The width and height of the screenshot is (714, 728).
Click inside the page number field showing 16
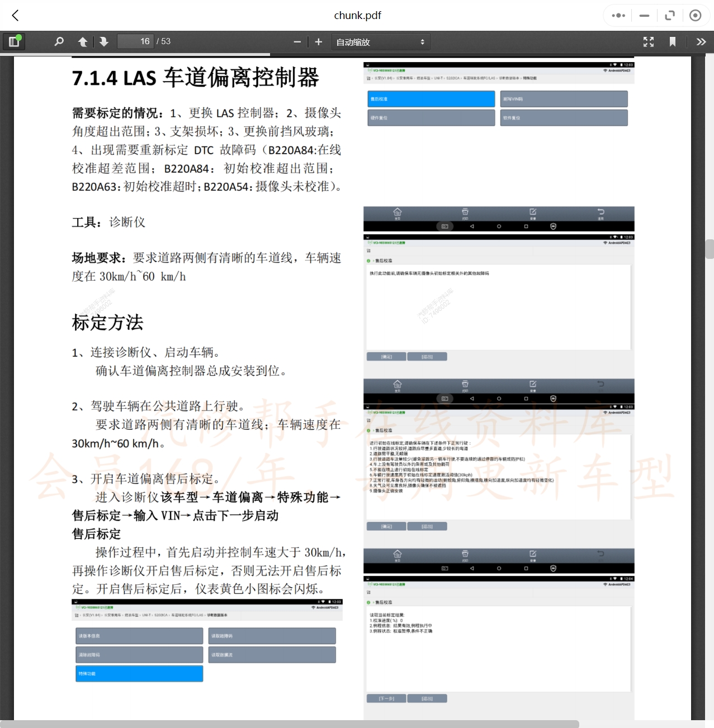135,41
